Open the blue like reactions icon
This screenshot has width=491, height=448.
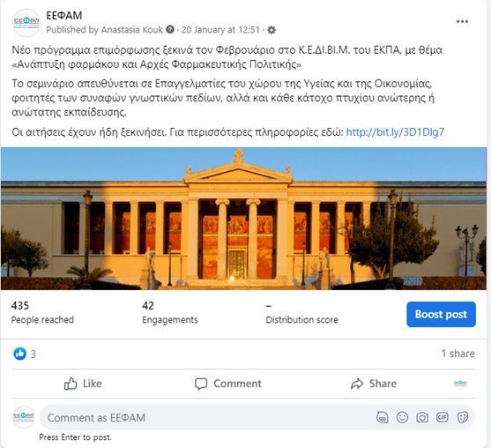[19, 354]
